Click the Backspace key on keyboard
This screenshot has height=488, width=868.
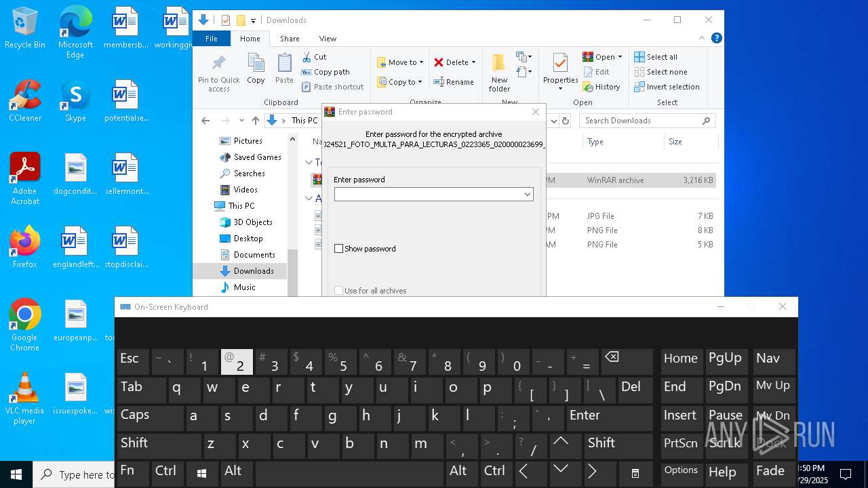[627, 362]
